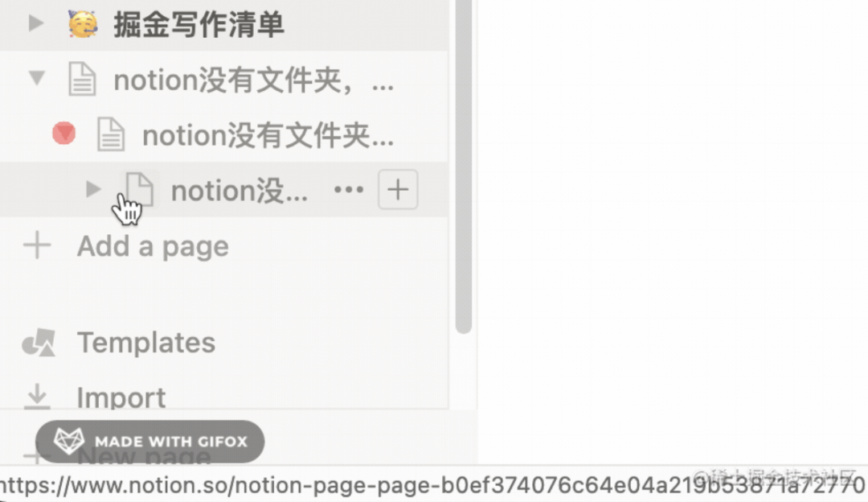Open the second-level notion没有文件夹… page
The image size is (868, 502).
point(268,135)
